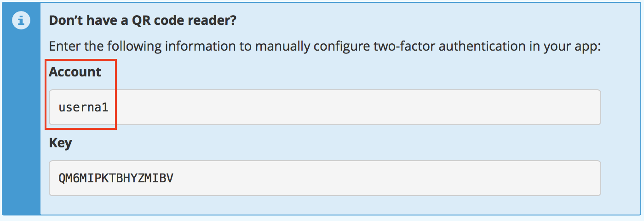This screenshot has height=221, width=644.
Task: Click the "in your app" text ending the instructions
Action: pyautogui.click(x=570, y=47)
